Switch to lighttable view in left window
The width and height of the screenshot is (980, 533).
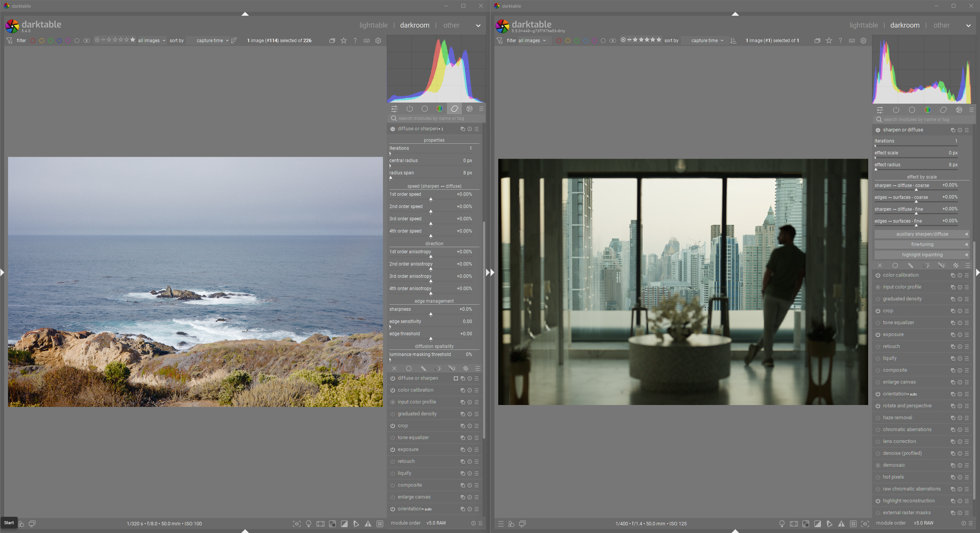[373, 25]
